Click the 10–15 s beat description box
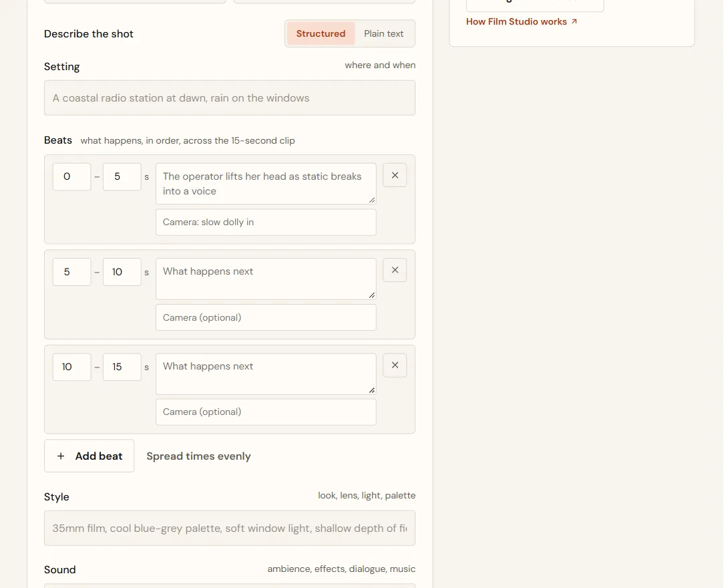 click(x=266, y=374)
